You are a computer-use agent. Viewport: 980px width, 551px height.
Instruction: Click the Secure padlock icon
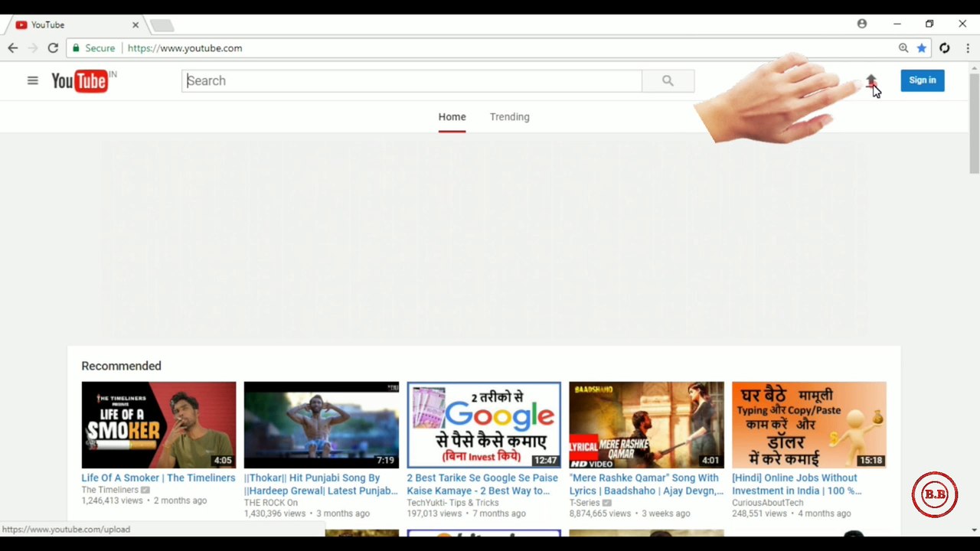tap(75, 48)
